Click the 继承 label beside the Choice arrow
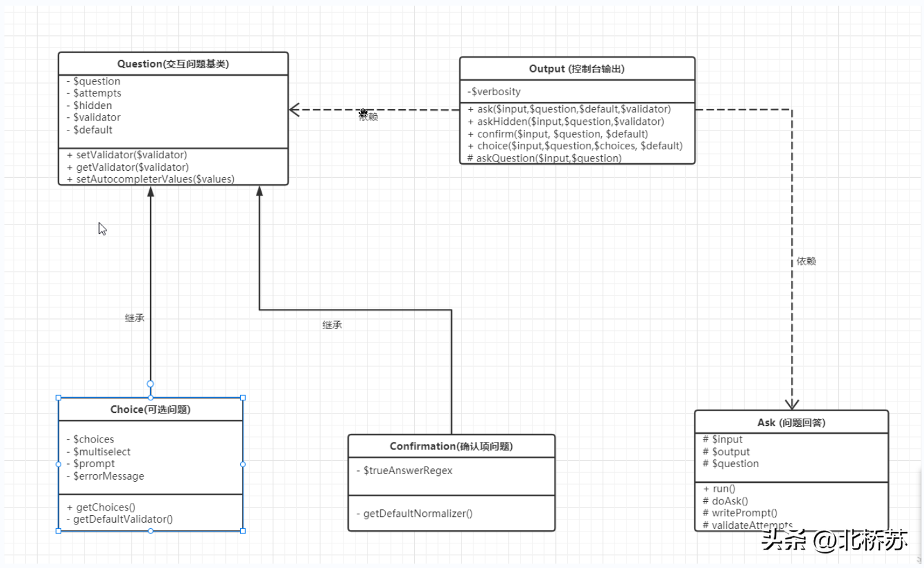This screenshot has width=924, height=568. tap(135, 318)
